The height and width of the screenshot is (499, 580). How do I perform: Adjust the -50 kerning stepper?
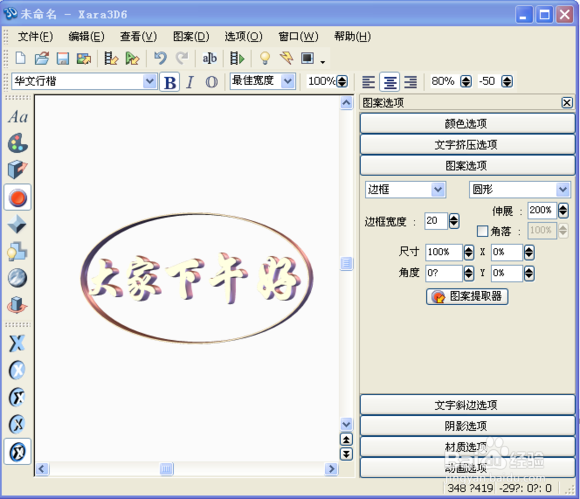(x=507, y=81)
